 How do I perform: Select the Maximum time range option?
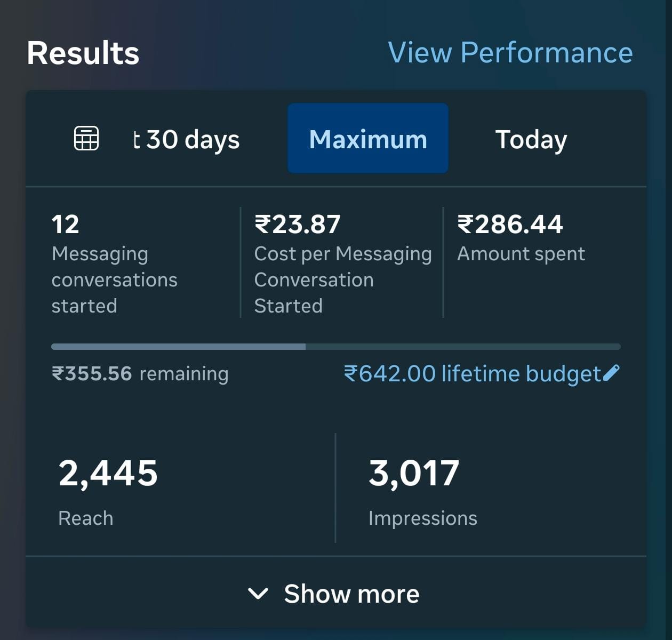click(x=367, y=138)
